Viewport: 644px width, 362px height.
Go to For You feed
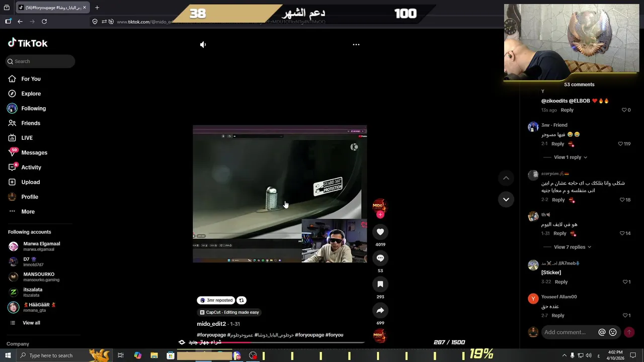click(x=31, y=79)
